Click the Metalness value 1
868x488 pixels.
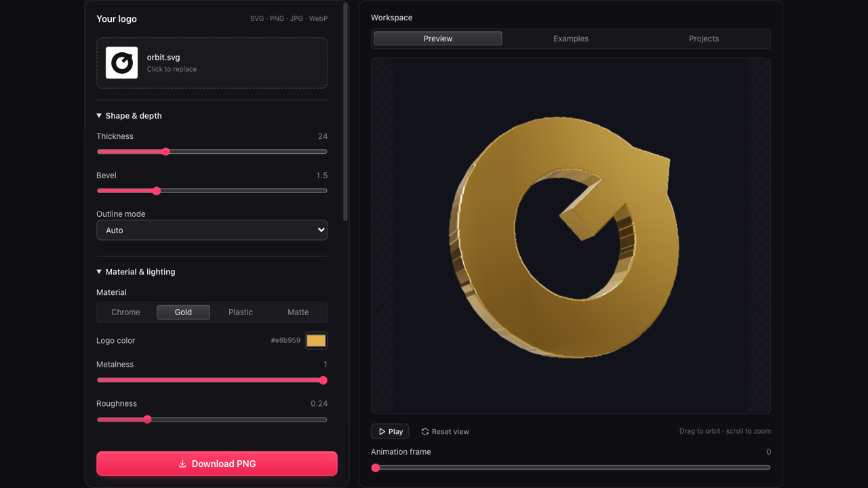click(x=325, y=365)
